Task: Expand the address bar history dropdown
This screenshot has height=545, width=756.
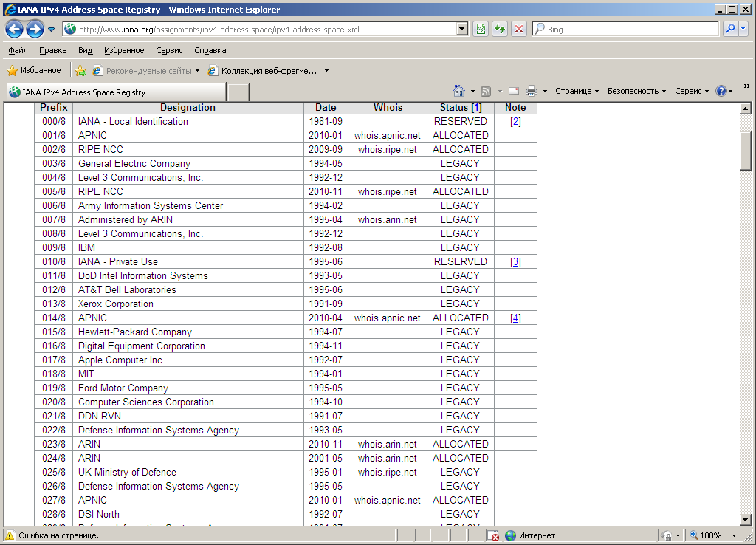Action: [x=462, y=30]
